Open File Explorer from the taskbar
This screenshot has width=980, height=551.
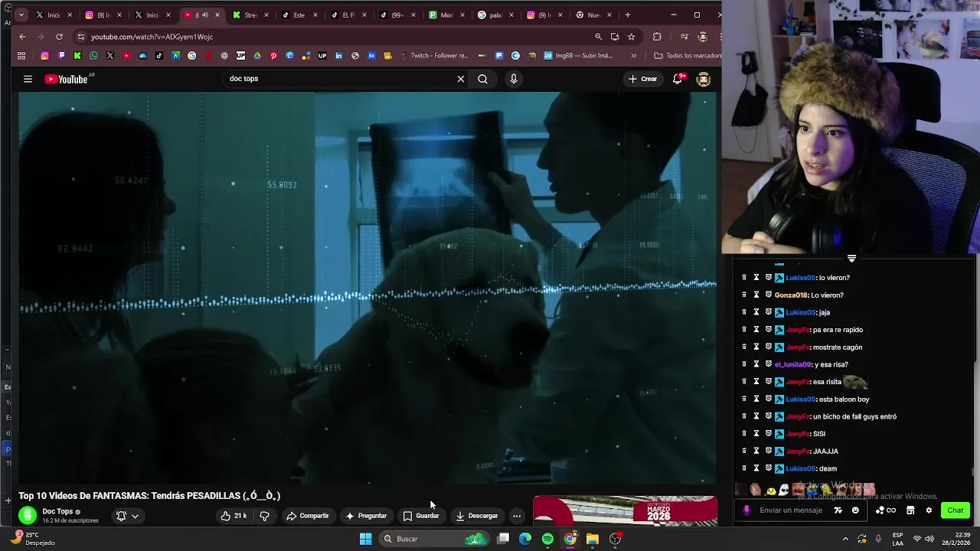[593, 539]
